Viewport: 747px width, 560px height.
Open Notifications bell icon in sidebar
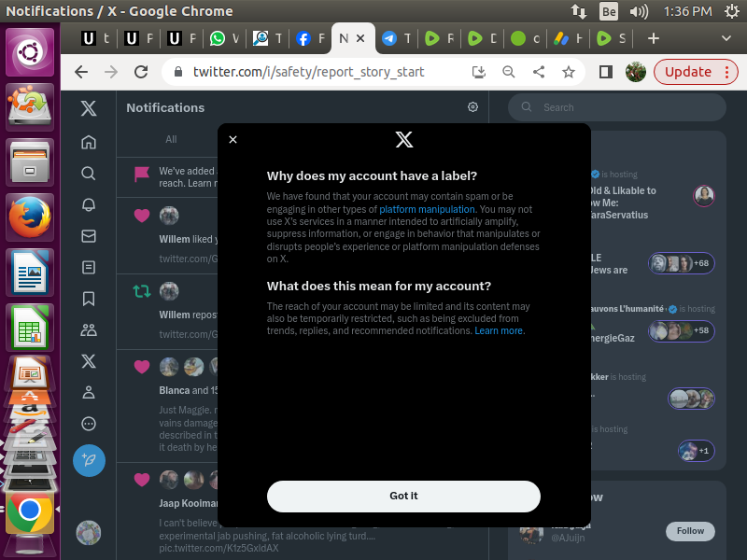[x=89, y=204]
